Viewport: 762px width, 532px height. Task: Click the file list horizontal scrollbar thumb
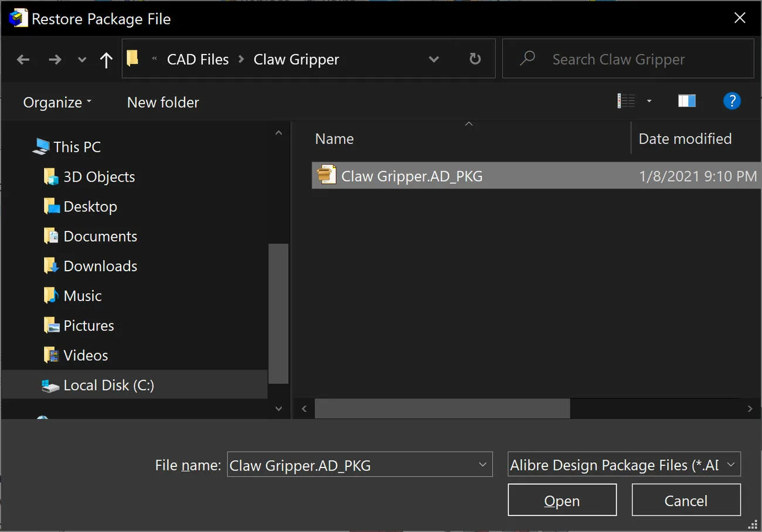tap(442, 408)
